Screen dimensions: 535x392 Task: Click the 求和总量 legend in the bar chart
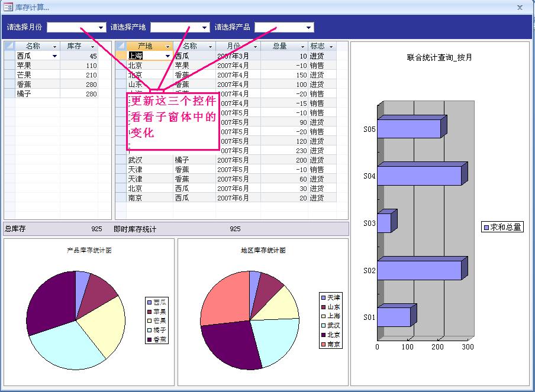coord(502,227)
